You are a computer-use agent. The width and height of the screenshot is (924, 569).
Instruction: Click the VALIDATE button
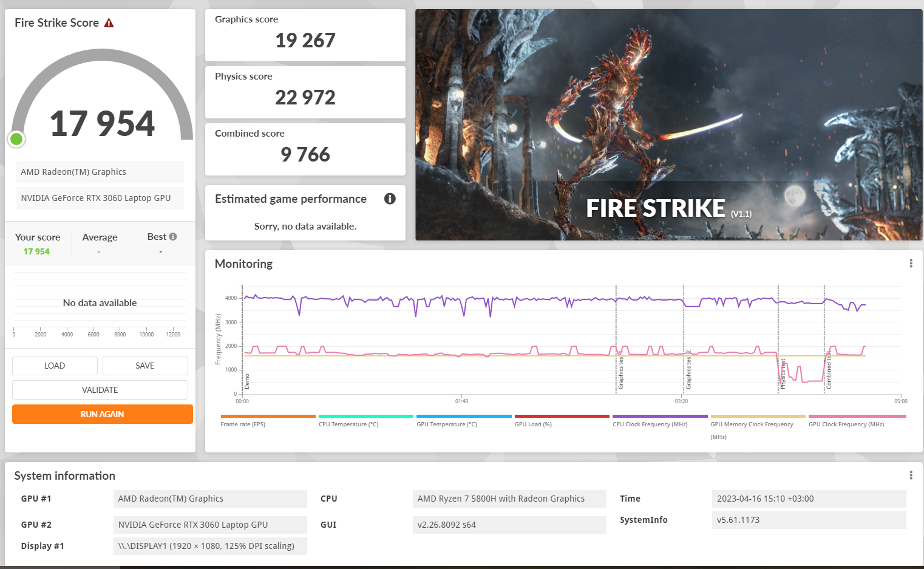coord(100,390)
